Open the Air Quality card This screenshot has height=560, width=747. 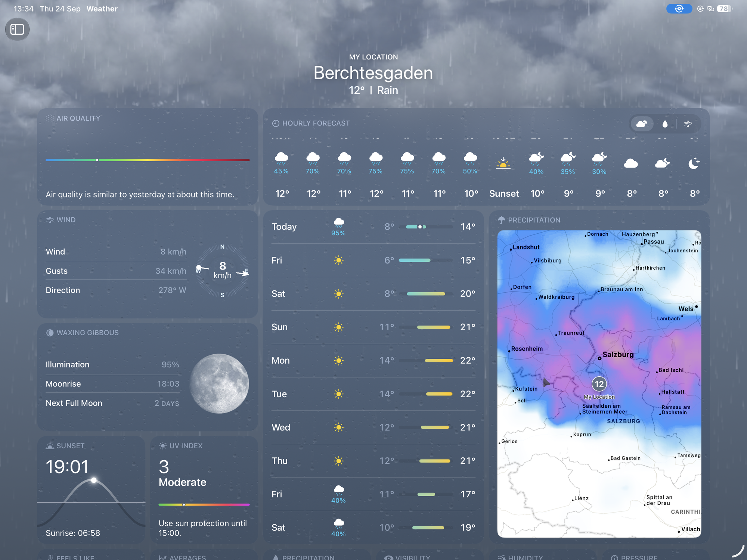coord(148,157)
